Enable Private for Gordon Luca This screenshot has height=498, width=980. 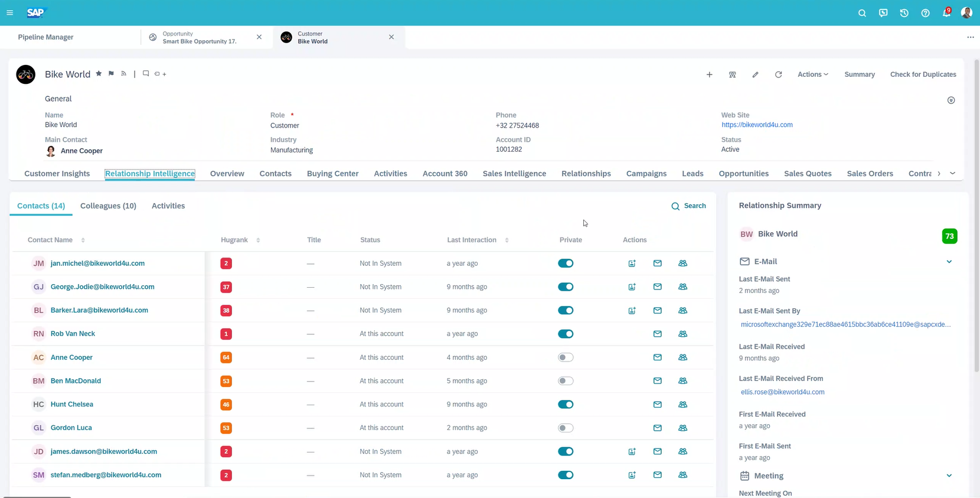click(566, 428)
